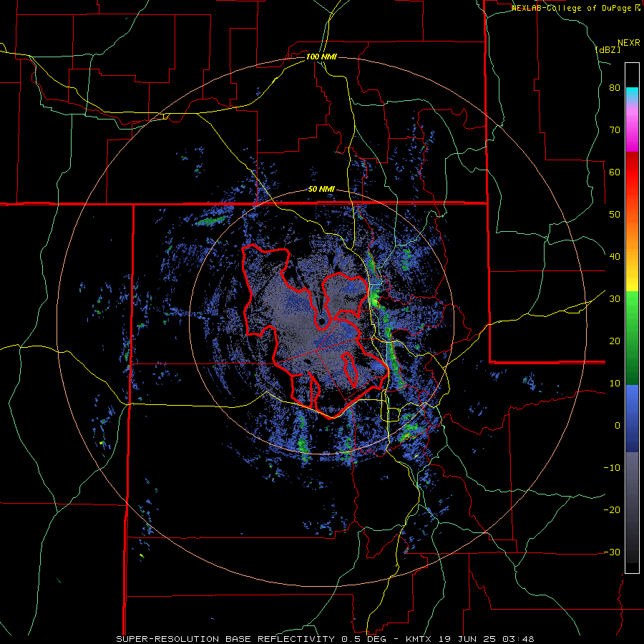The image size is (644, 644).
Task: Click the 03:48 timestamp in footer
Action: [519, 639]
